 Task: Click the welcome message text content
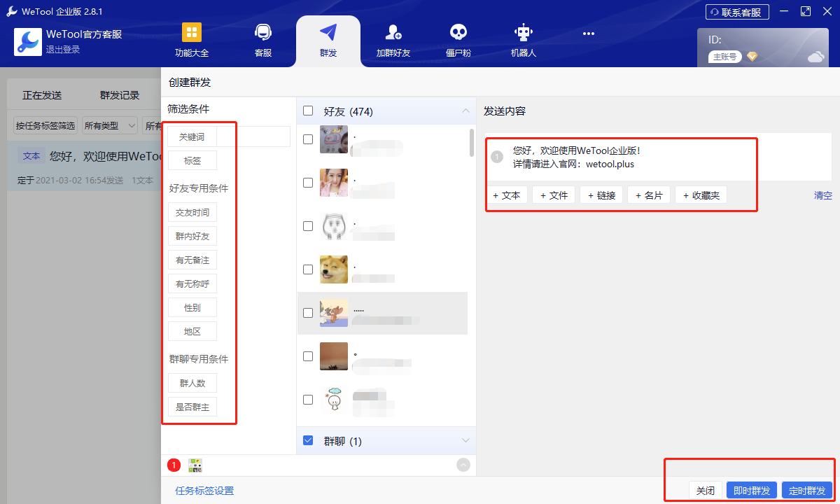576,157
